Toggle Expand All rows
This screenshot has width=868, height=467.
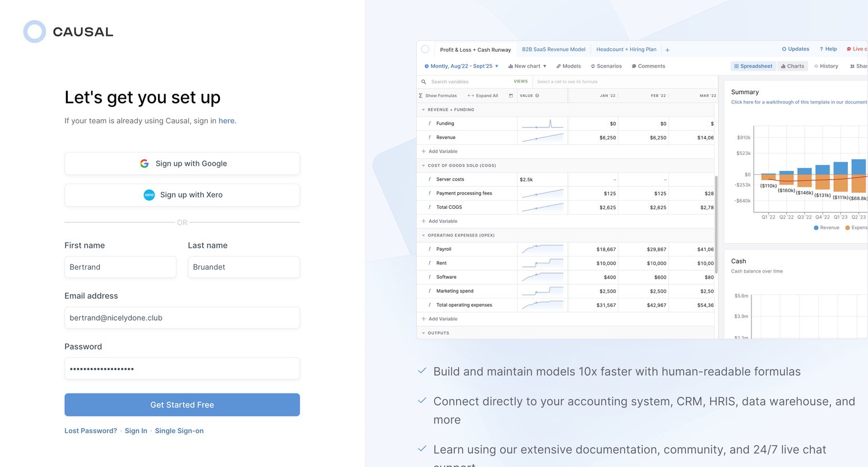coord(483,96)
